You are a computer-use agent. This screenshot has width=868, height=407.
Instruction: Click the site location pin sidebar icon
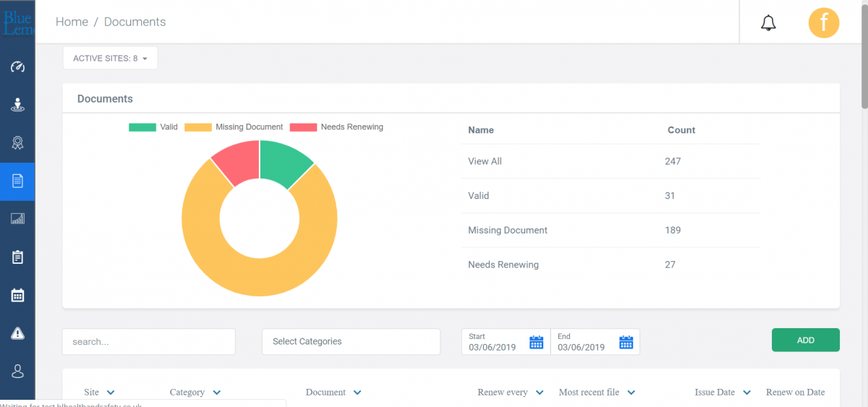pos(17,105)
